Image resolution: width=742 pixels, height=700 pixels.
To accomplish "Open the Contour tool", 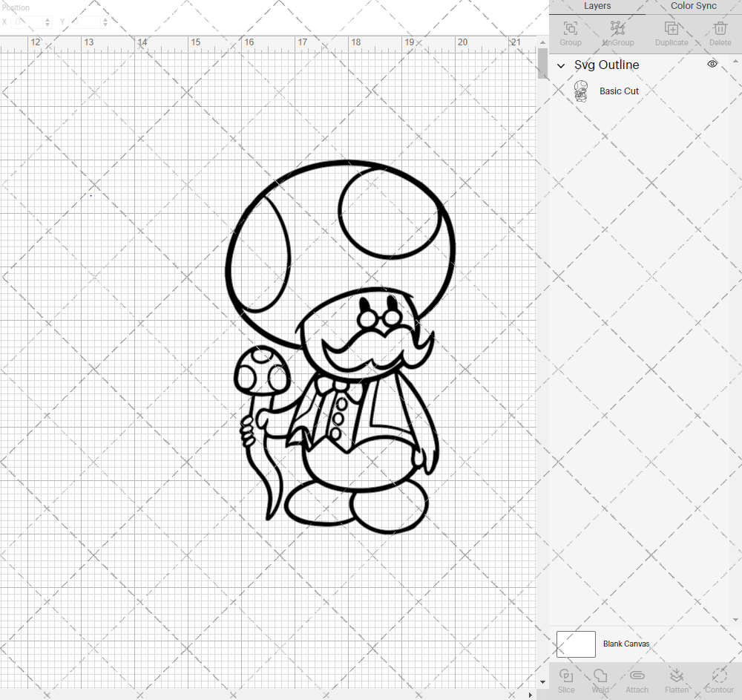I will click(718, 679).
